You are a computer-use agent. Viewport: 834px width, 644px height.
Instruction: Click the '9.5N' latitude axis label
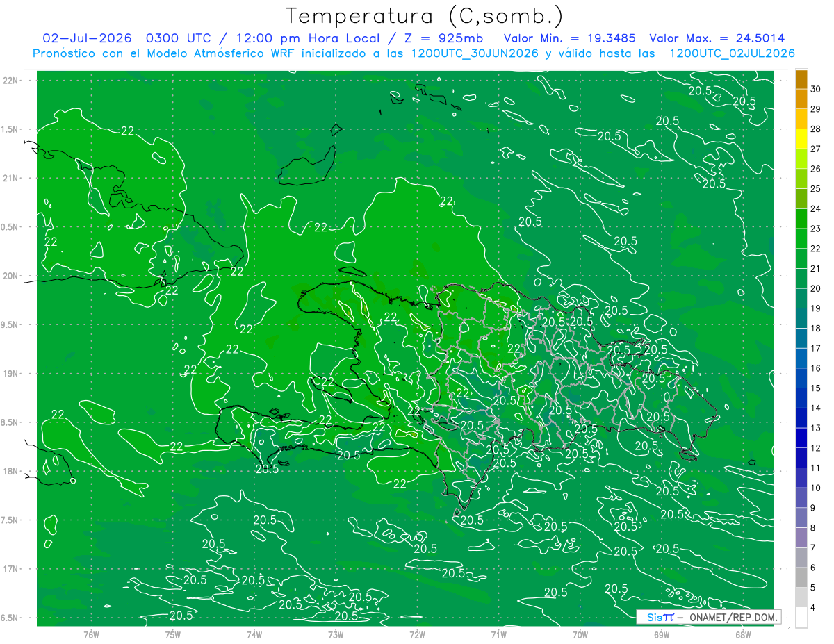tap(10, 324)
